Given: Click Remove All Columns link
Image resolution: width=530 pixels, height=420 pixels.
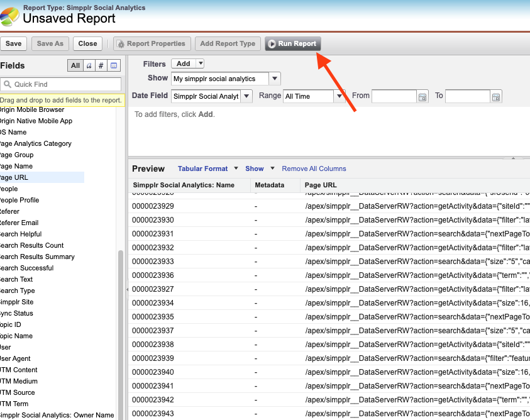Looking at the screenshot, I should coord(314,169).
